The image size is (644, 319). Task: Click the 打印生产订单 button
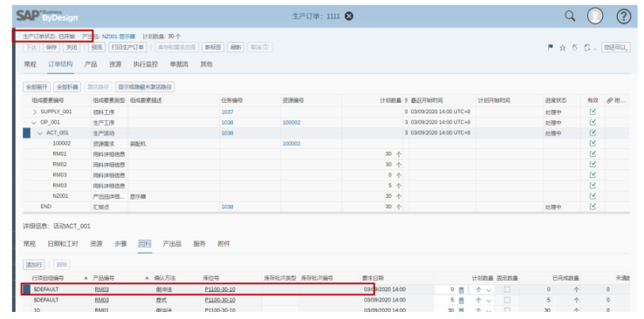click(127, 47)
